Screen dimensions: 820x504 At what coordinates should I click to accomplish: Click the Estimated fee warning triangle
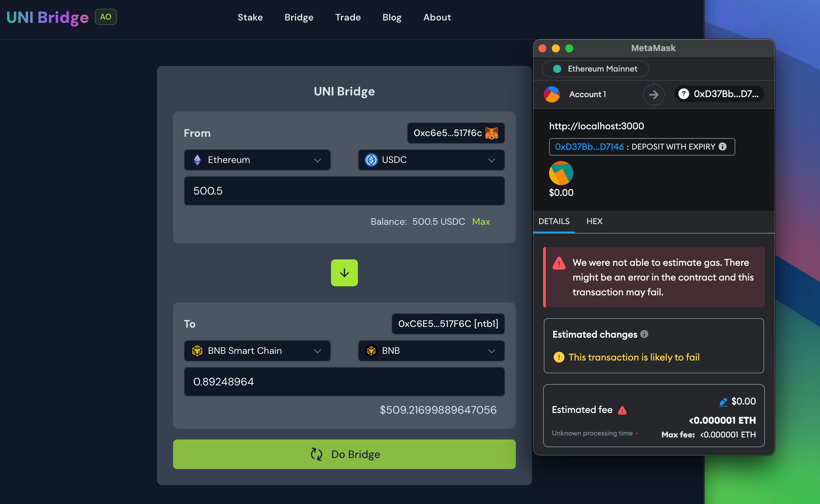pos(622,410)
